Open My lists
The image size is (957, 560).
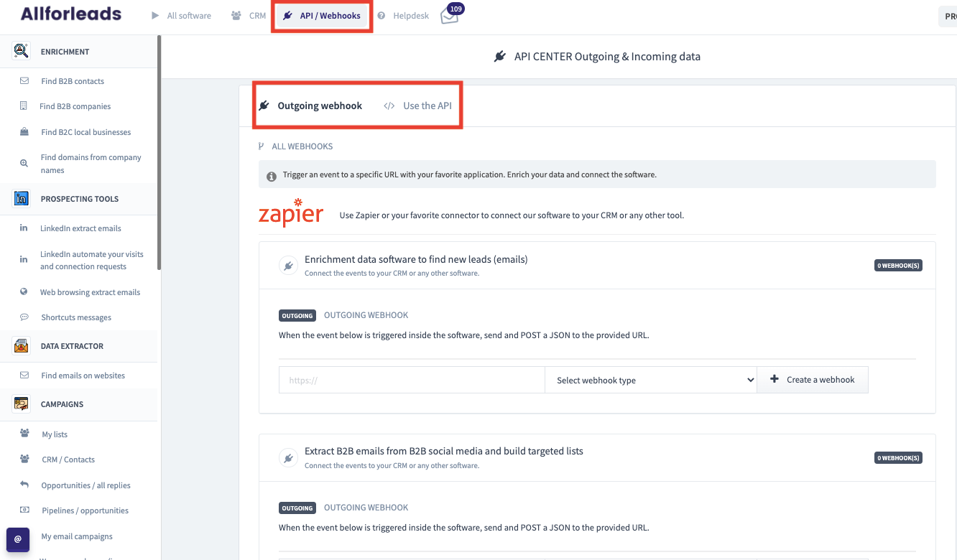point(55,434)
